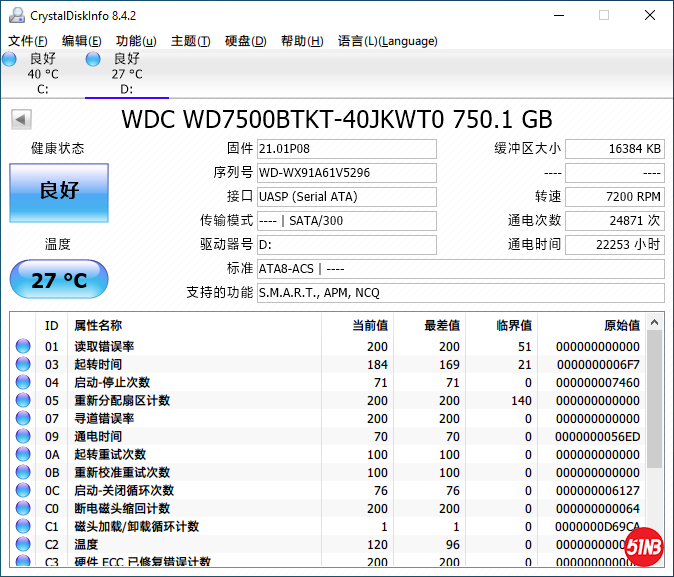
Task: Click the disk model title WDC WD7500BTKT-40JKWT0
Action: click(x=282, y=120)
